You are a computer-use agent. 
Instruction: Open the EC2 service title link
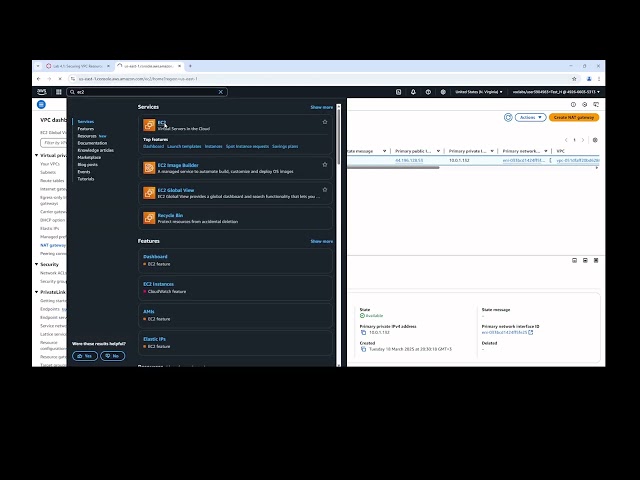pos(162,122)
